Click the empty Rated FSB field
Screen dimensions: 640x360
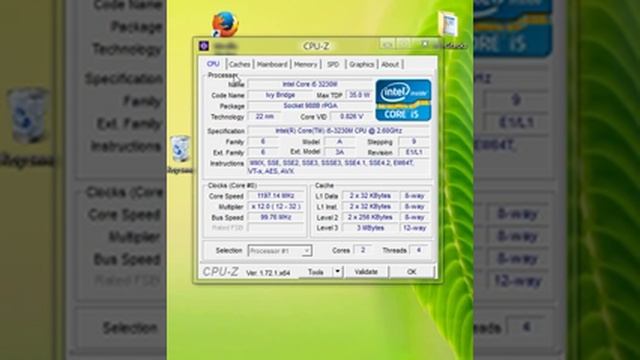pos(276,228)
